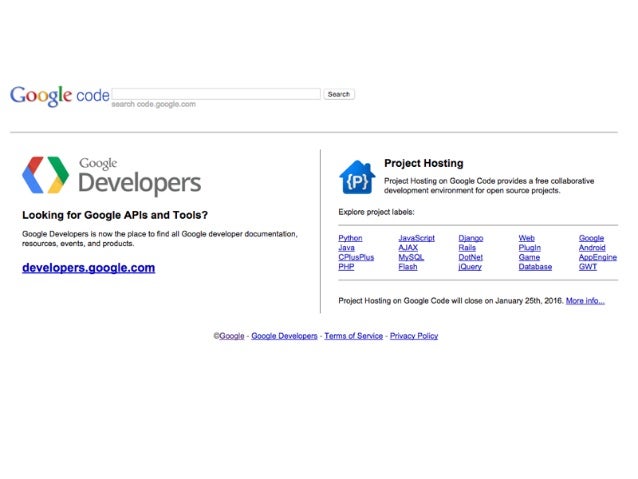Click the 'search code.google.com' hint text
The height and width of the screenshot is (479, 638).
(x=154, y=104)
